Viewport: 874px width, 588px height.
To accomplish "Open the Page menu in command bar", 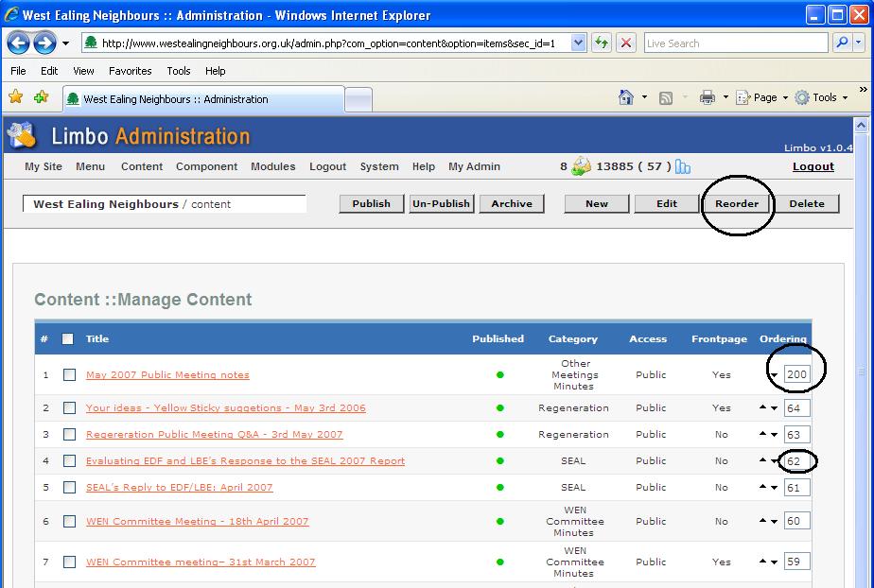I will [x=762, y=97].
